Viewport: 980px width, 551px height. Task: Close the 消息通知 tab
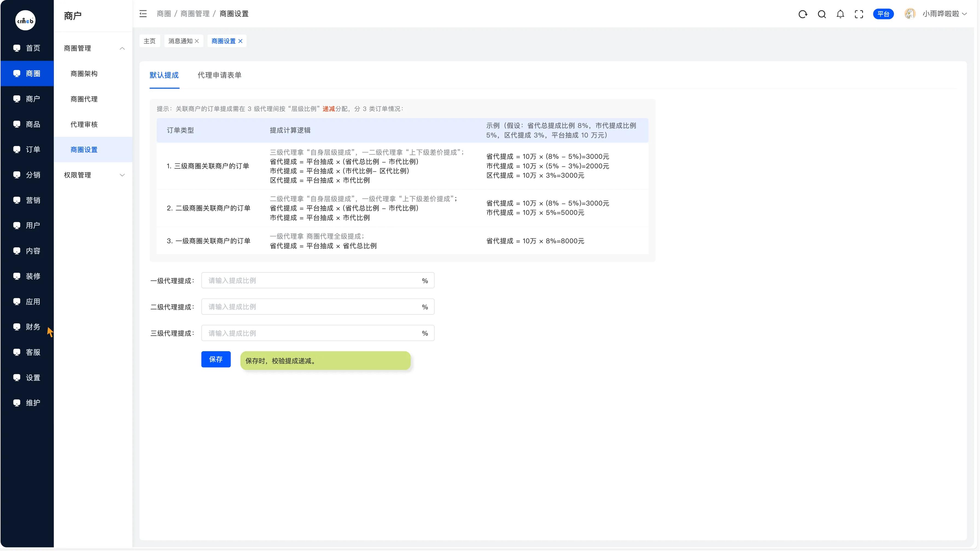(x=197, y=41)
